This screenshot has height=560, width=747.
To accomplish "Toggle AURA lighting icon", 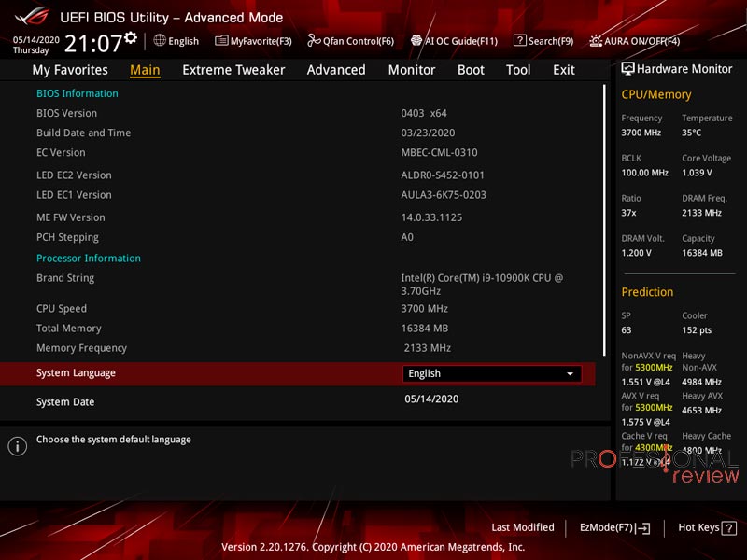I will pos(596,41).
